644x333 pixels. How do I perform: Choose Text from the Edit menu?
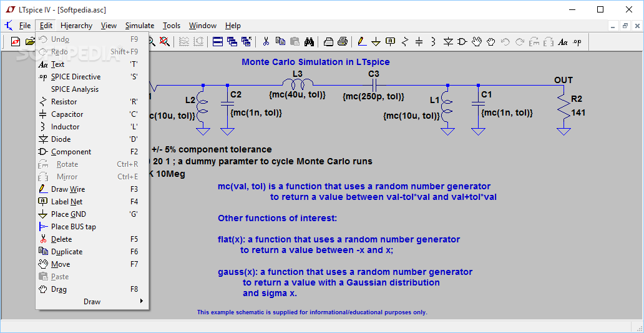[x=92, y=64]
